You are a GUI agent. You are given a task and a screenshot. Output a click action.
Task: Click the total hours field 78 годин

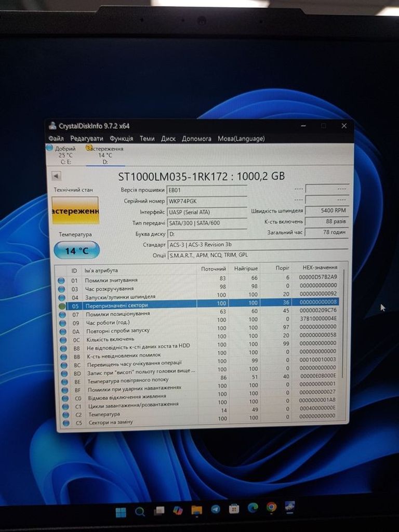[326, 232]
